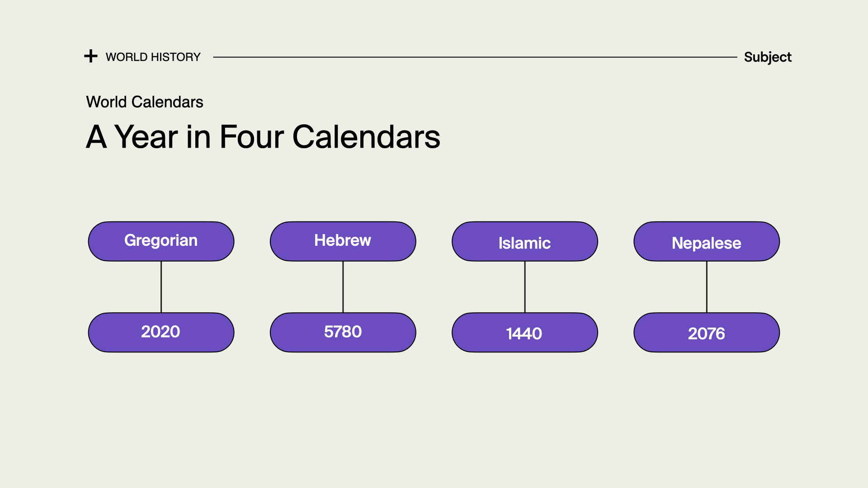Click the Subject label at top right
The height and width of the screenshot is (488, 868).
coord(768,57)
